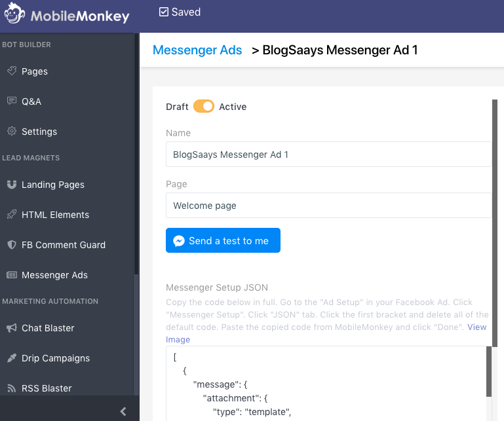Click the Q&A chat bubble icon
This screenshot has height=421, width=504.
(12, 101)
